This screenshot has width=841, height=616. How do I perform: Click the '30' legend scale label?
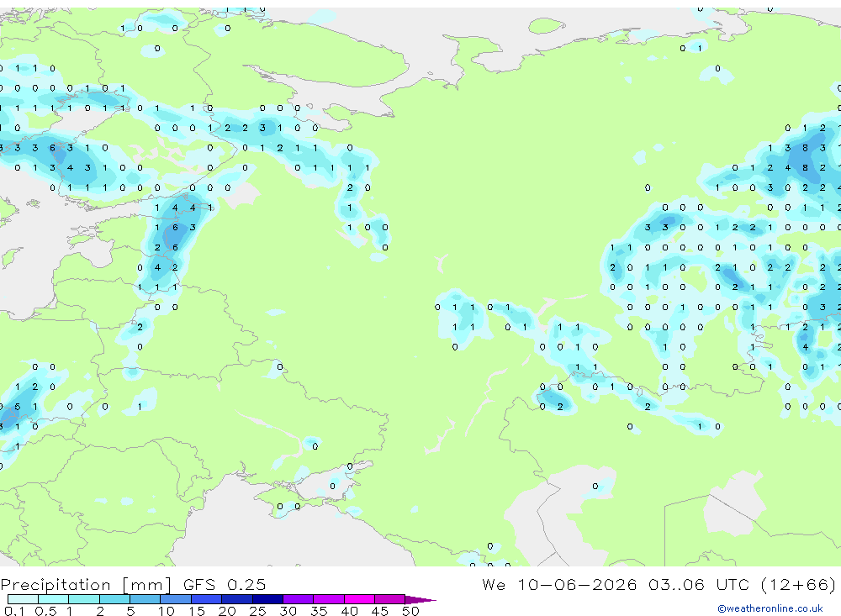click(288, 611)
